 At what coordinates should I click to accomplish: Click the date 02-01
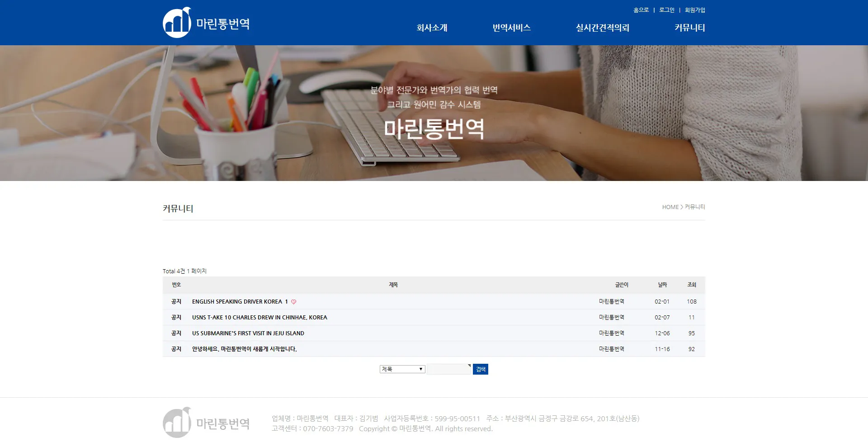[662, 302]
